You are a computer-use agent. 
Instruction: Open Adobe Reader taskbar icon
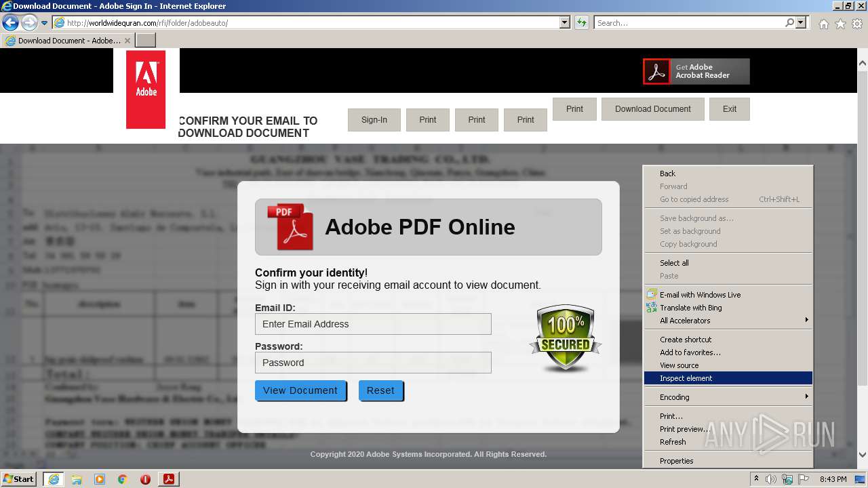169,479
